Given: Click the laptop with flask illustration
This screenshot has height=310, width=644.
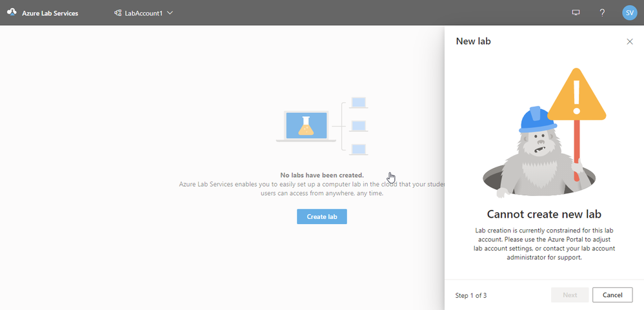Looking at the screenshot, I should tap(307, 126).
